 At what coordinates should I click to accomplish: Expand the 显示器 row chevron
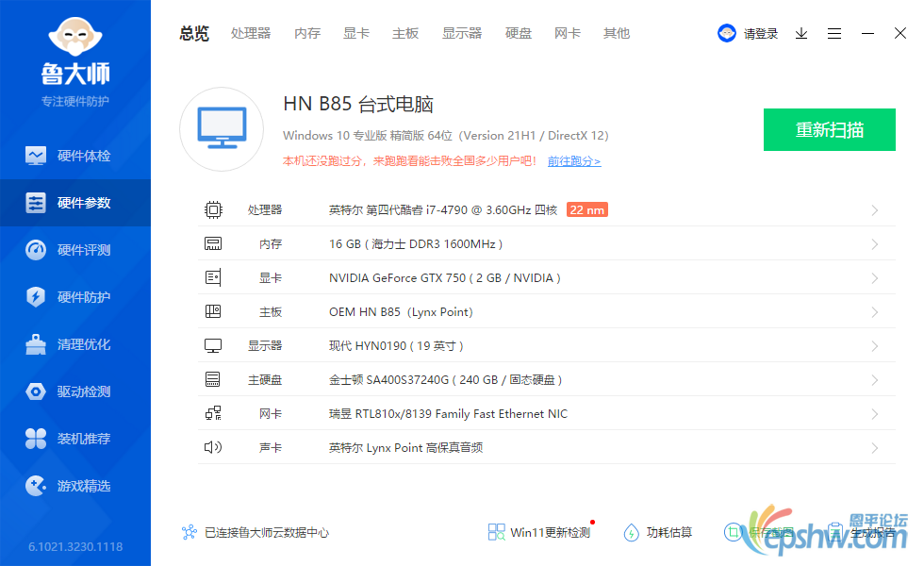875,346
